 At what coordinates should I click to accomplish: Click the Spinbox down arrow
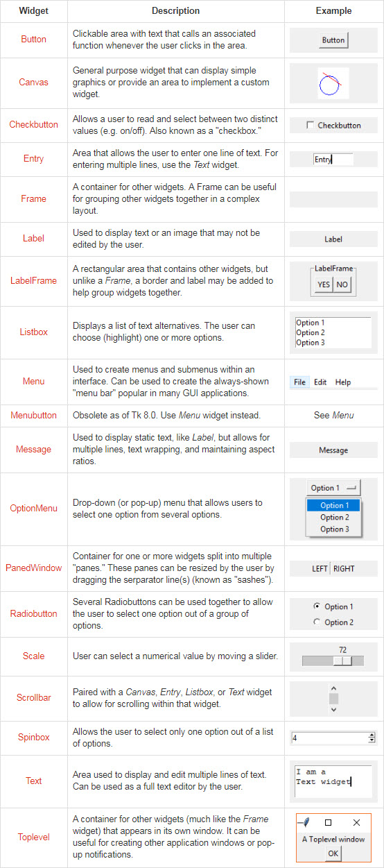(372, 740)
